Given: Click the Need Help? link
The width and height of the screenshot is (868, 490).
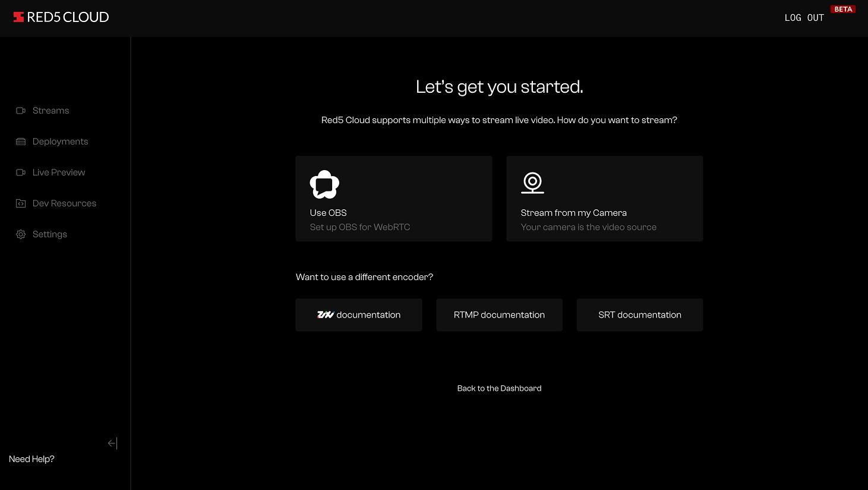Looking at the screenshot, I should pos(31,459).
